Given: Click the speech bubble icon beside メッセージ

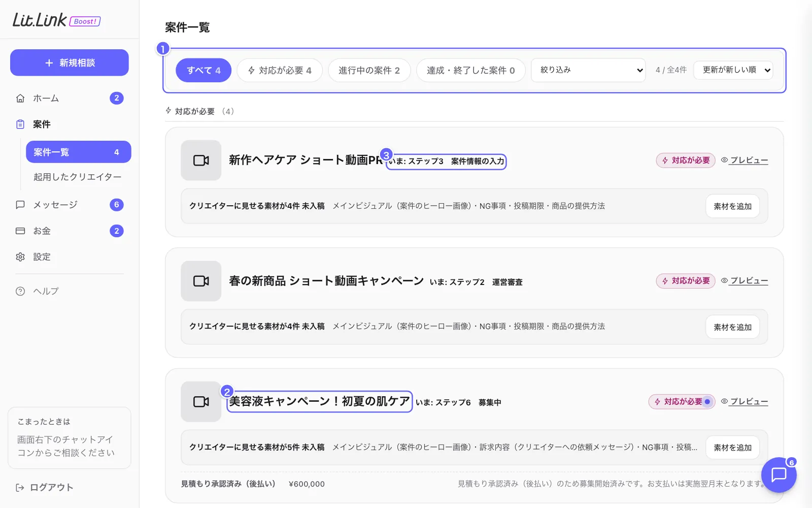Looking at the screenshot, I should point(20,205).
